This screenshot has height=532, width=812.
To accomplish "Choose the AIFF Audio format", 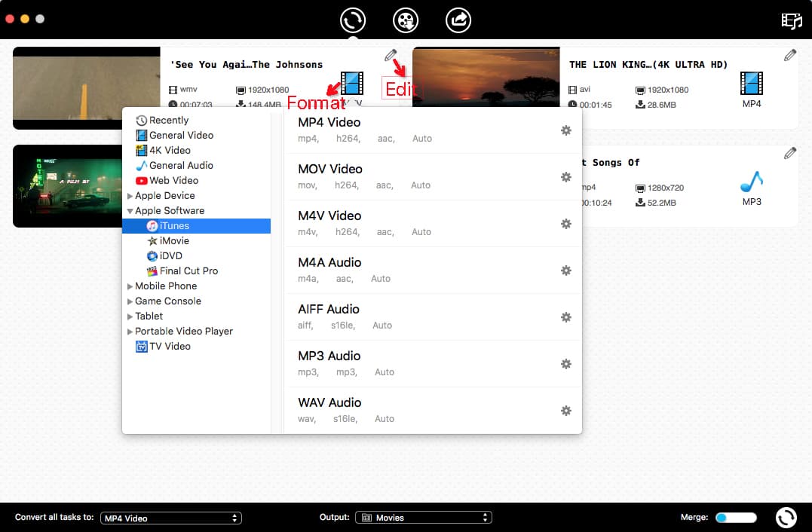I will coord(433,316).
